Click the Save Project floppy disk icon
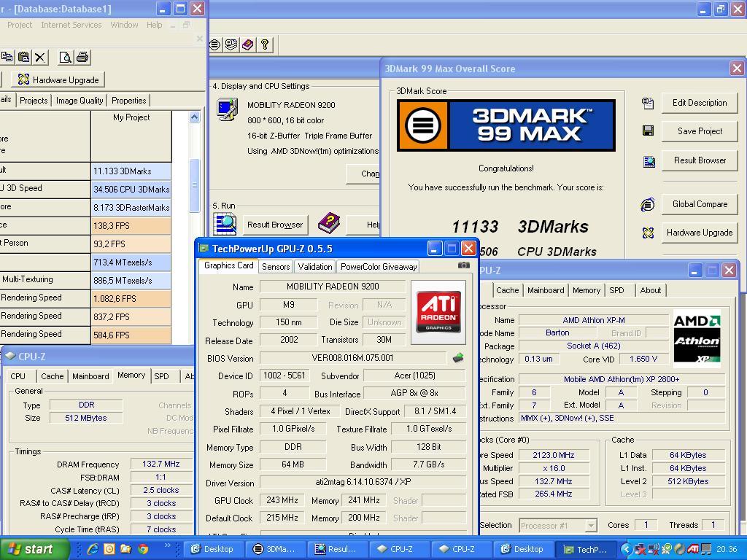Image resolution: width=747 pixels, height=560 pixels. tap(648, 131)
